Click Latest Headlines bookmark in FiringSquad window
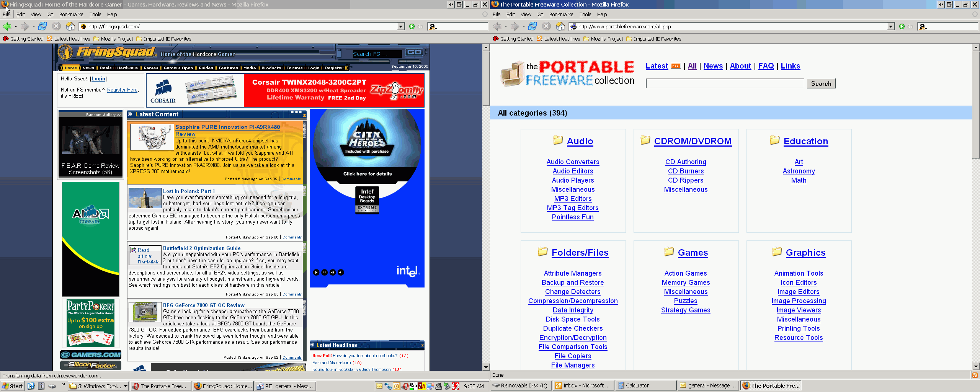 (x=69, y=39)
